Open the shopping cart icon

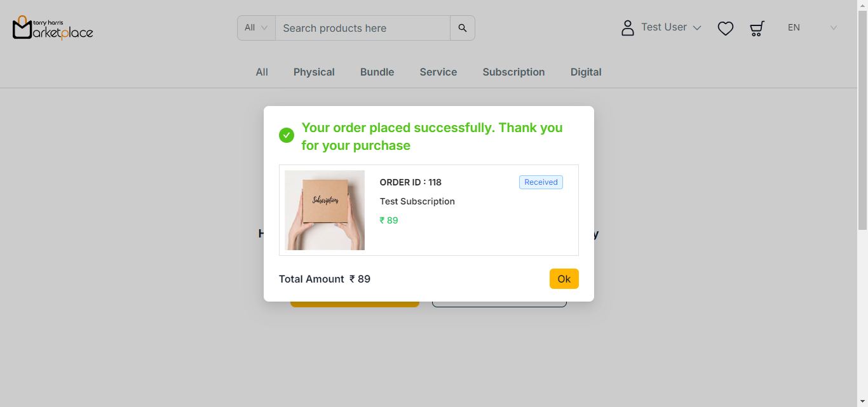757,28
